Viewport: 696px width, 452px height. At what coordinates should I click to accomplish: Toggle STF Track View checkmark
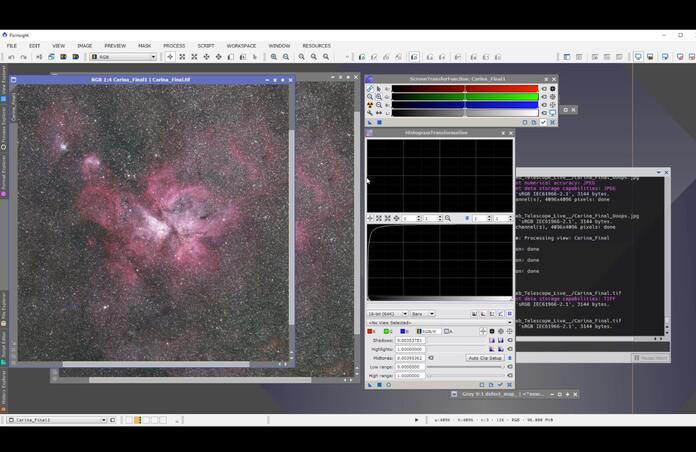pos(543,122)
